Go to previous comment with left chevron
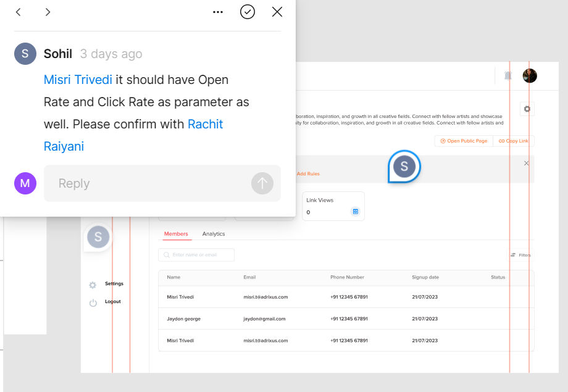The image size is (568, 392). pyautogui.click(x=19, y=12)
